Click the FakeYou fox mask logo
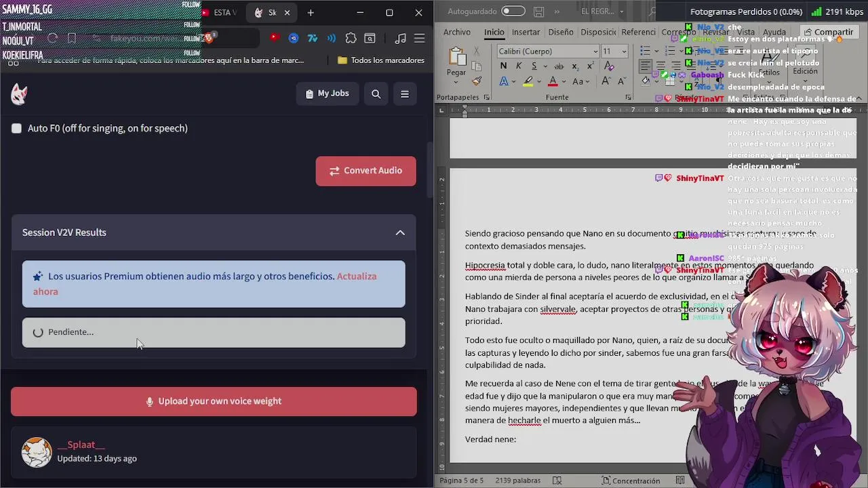 click(19, 94)
